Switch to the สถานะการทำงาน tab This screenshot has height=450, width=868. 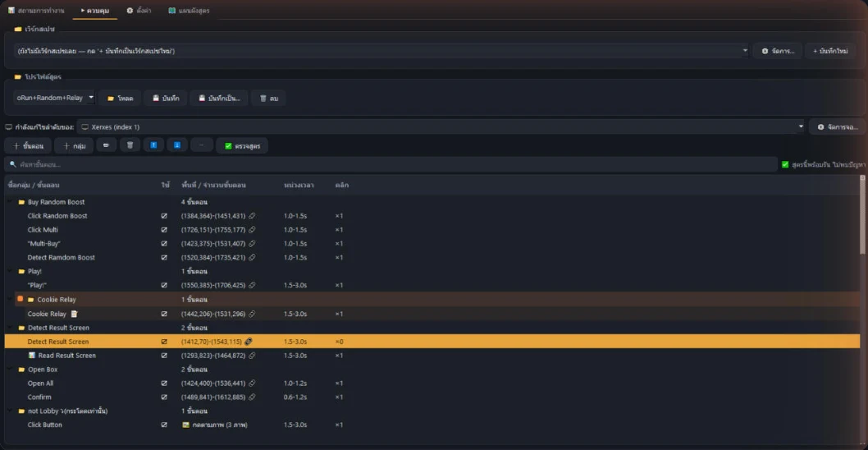[x=36, y=11]
